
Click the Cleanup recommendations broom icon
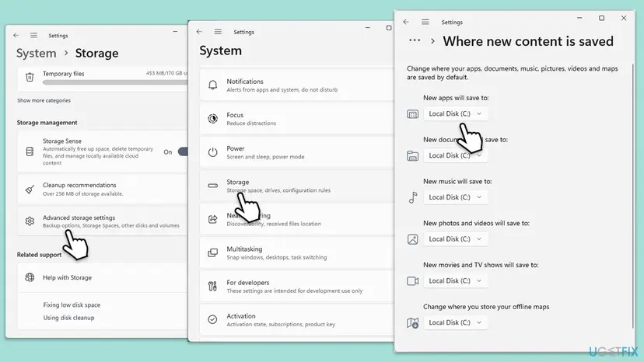tap(30, 190)
